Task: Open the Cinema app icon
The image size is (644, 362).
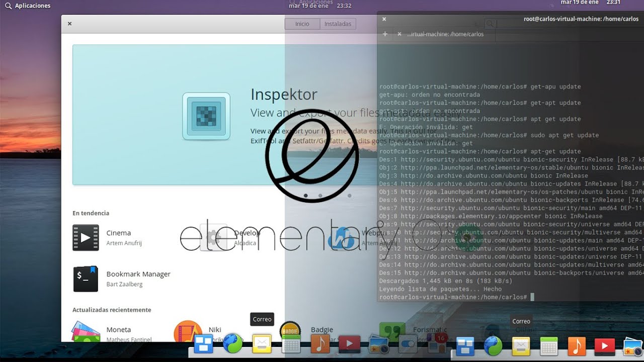Action: 86,238
